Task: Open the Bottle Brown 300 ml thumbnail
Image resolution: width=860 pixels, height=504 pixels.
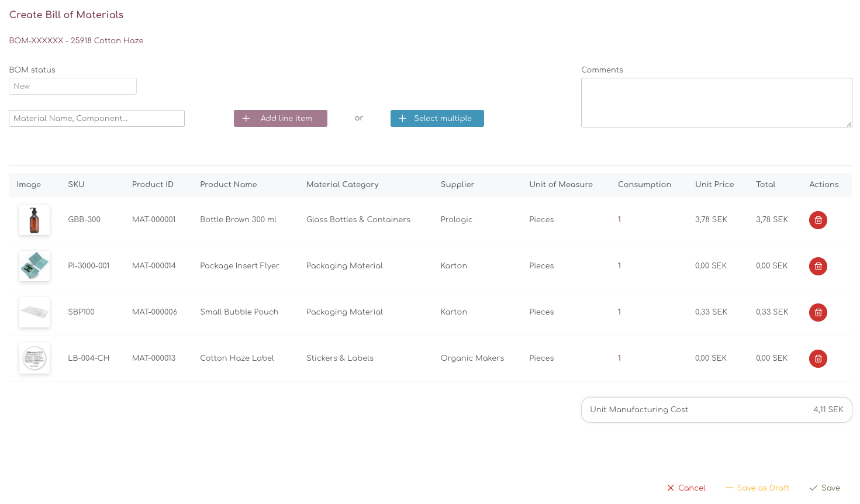Action: [34, 220]
